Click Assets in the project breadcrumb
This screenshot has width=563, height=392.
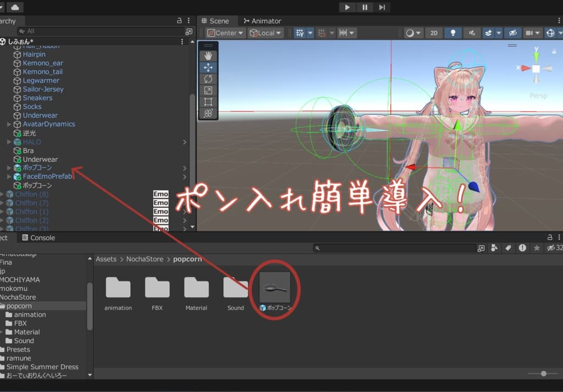(x=106, y=259)
